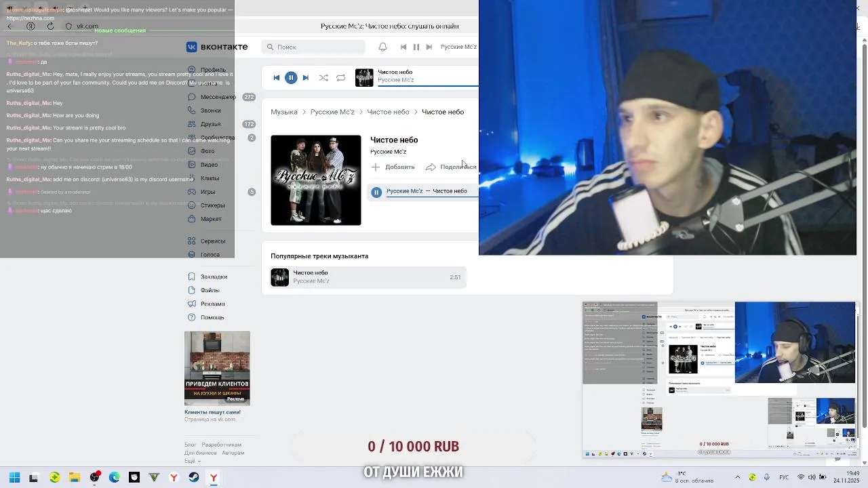This screenshot has height=488, width=868.
Task: Pause playback in top header player
Action: tap(416, 47)
